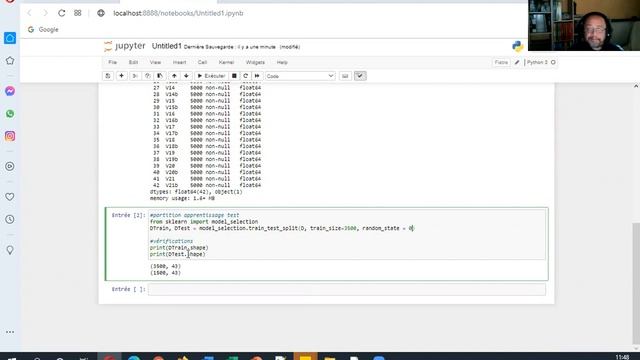Open the Help menu

coord(282,62)
